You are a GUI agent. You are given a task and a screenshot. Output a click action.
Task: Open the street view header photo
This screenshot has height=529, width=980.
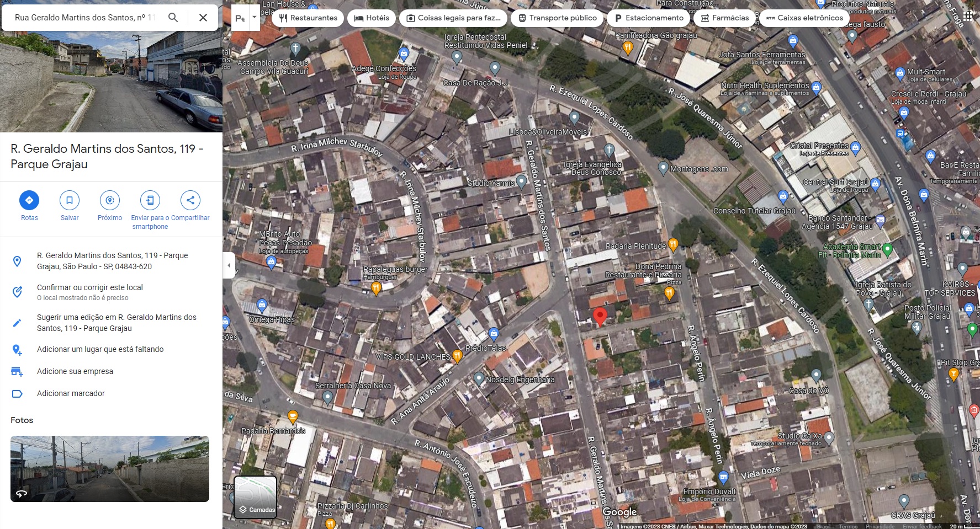(111, 83)
